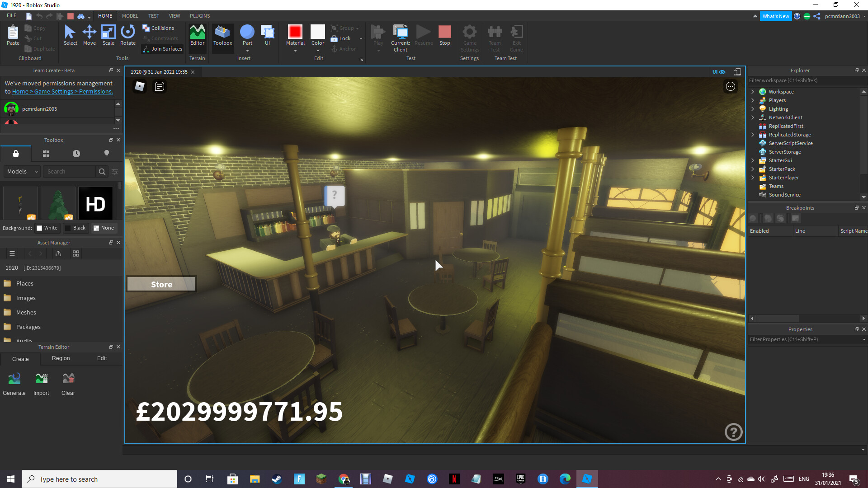Toggle Collisions on or off
Viewport: 868px width, 488px height.
(158, 28)
